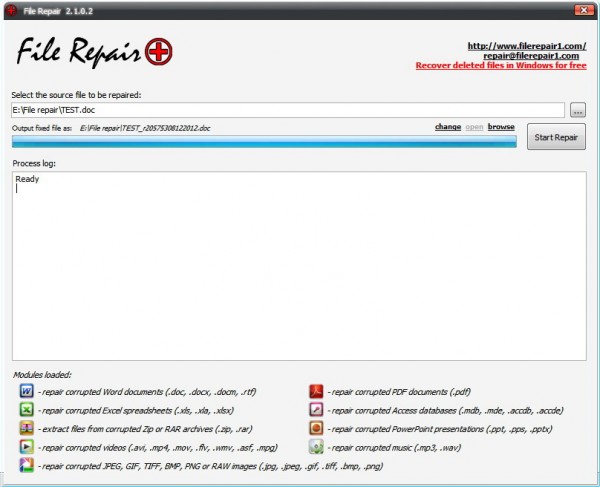Click the output file path text
This screenshot has height=487, width=600.
(x=145, y=128)
